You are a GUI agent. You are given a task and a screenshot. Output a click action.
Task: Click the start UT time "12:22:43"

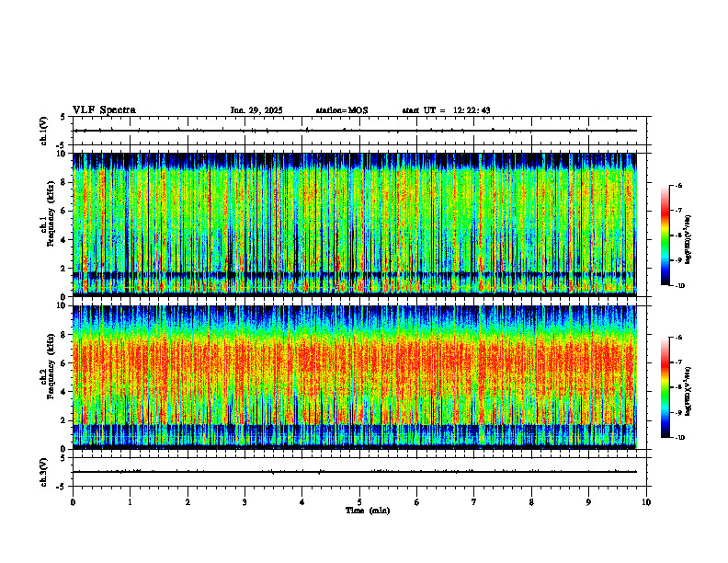(472, 110)
